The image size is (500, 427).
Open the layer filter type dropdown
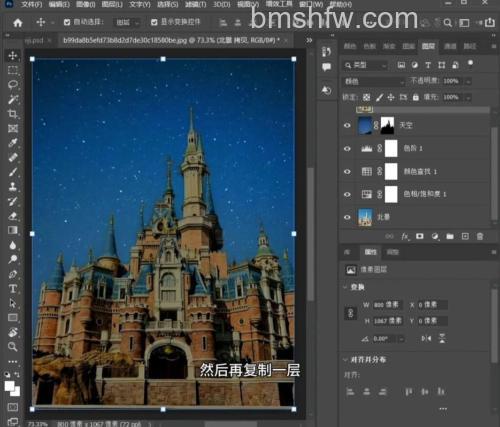[366, 65]
